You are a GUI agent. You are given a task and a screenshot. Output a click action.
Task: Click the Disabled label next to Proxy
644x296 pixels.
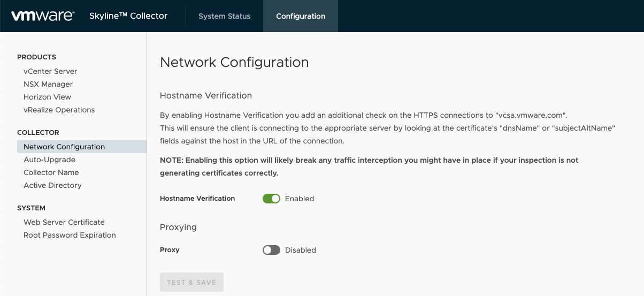(x=301, y=250)
